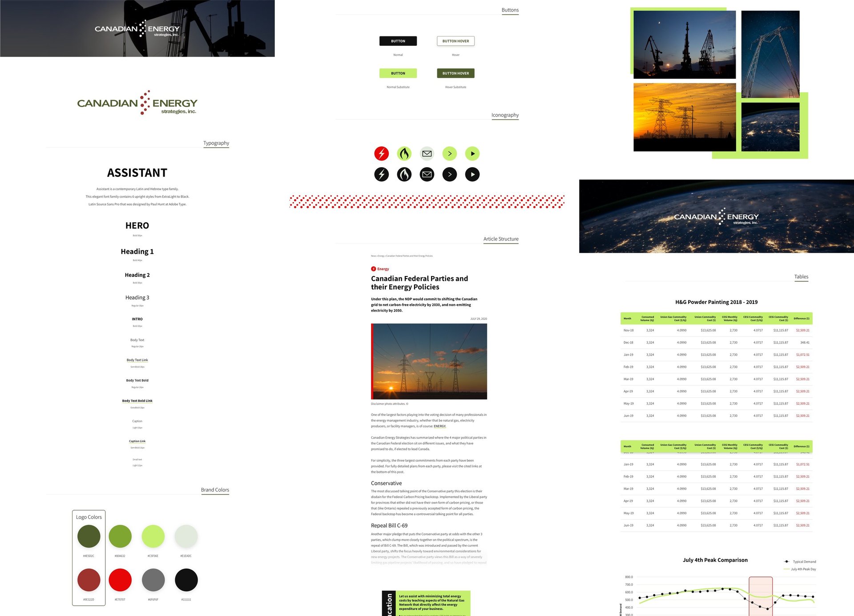Click the black flame icon

[x=404, y=174]
